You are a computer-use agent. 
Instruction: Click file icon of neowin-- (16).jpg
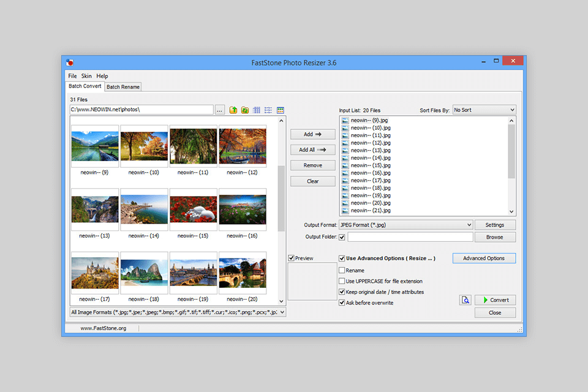point(345,173)
